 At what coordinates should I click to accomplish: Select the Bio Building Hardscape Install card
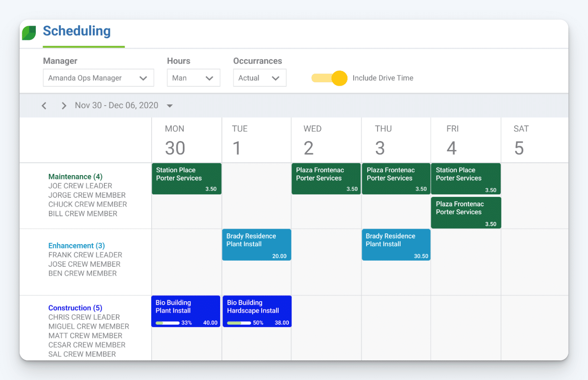click(x=257, y=311)
